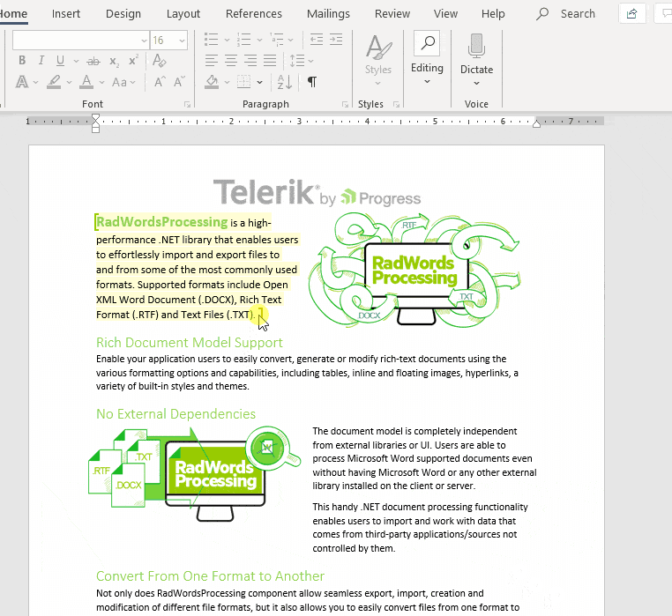Toggle Strikethrough formatting

tap(93, 62)
